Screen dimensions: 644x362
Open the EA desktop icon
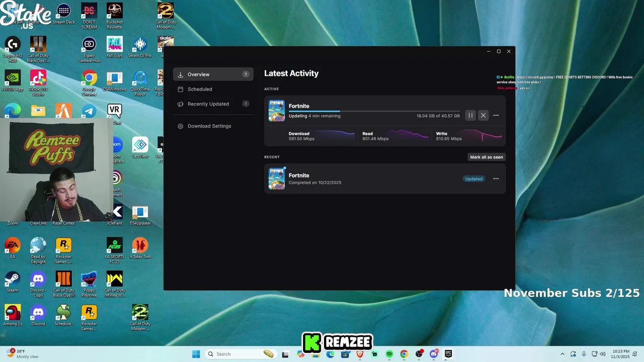tap(13, 248)
